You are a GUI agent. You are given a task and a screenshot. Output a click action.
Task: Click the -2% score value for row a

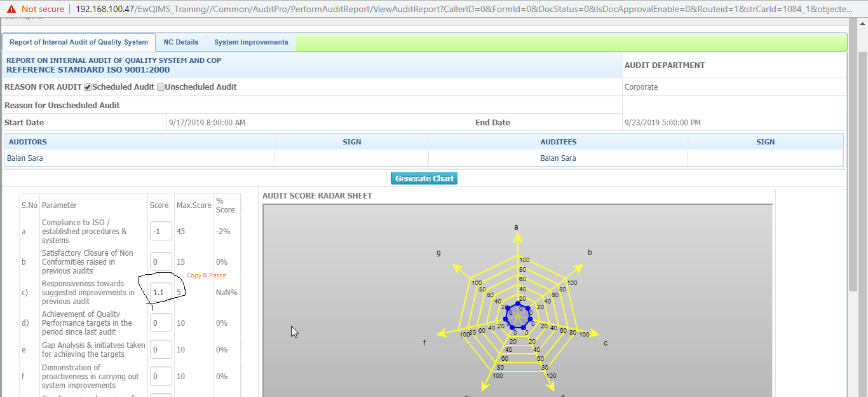click(222, 231)
